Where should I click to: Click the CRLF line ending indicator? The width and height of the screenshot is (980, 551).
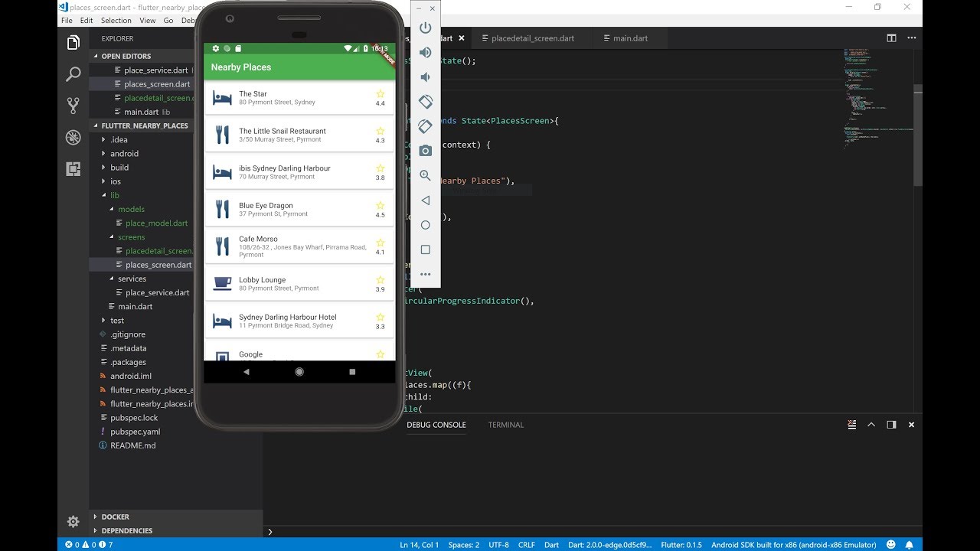527,545
